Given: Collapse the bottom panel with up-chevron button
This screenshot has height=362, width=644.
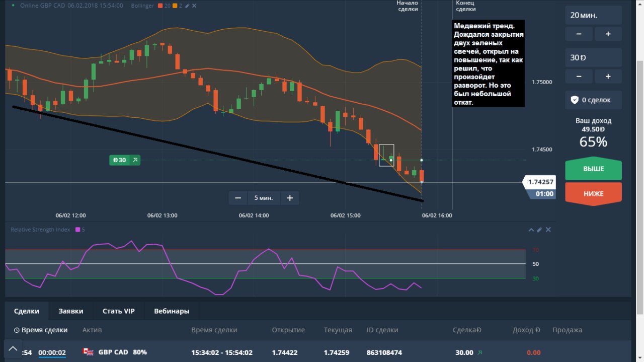Looking at the screenshot, I should (13, 348).
